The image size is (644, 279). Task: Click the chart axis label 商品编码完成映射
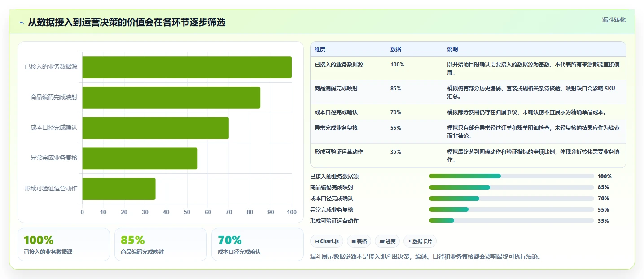54,97
